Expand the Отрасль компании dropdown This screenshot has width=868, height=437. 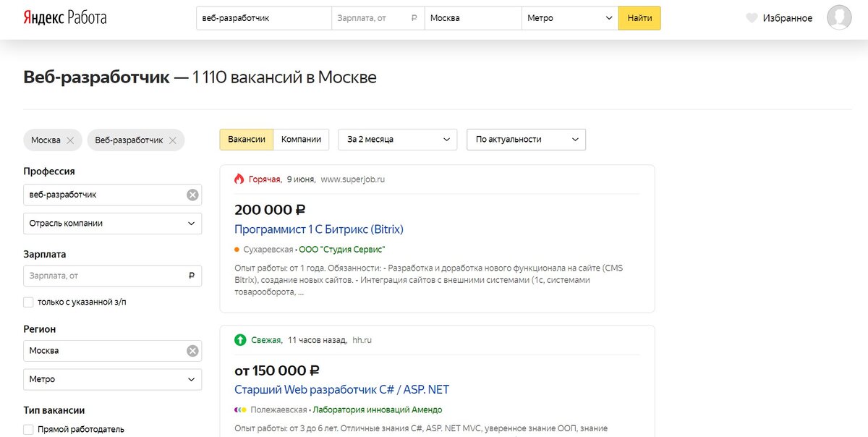tap(112, 224)
